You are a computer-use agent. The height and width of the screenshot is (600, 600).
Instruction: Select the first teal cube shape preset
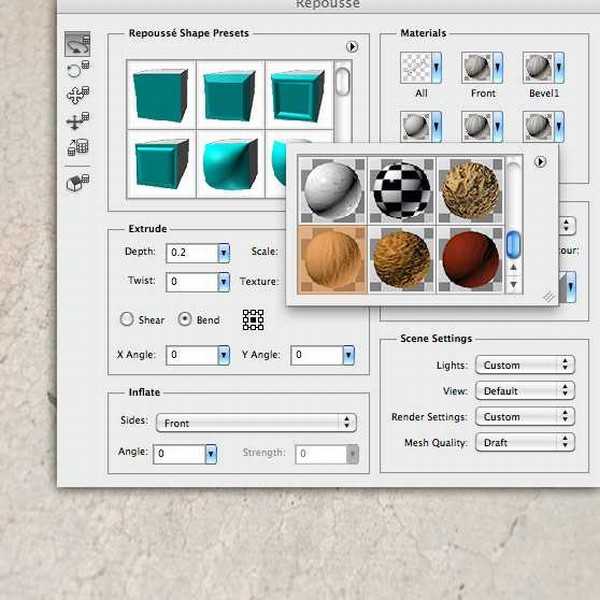tap(161, 94)
